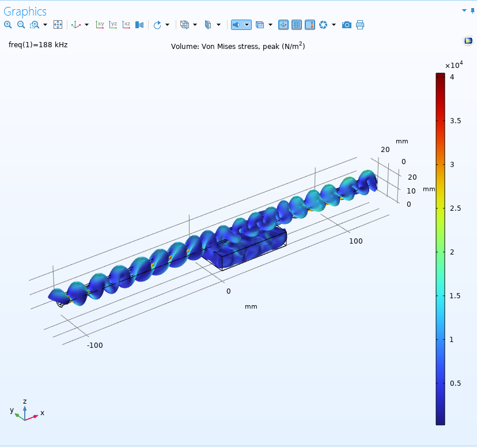Switch to the YZ plane view
The width and height of the screenshot is (477, 448).
[113, 25]
